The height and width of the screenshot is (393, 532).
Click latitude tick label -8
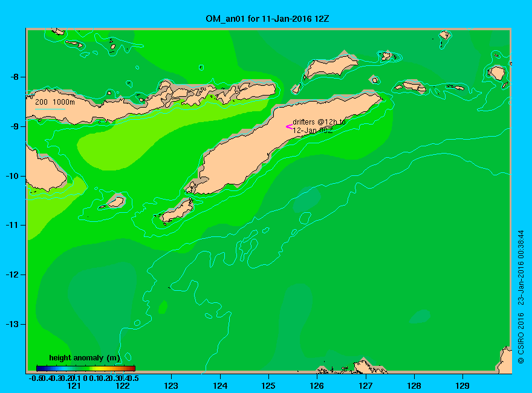(x=15, y=77)
